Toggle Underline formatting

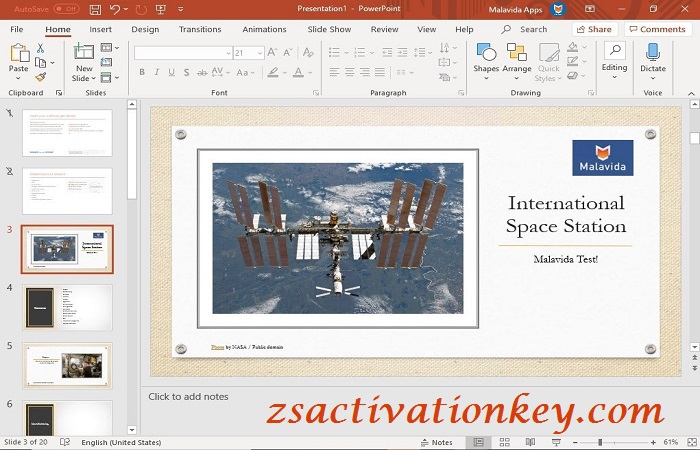click(x=171, y=72)
